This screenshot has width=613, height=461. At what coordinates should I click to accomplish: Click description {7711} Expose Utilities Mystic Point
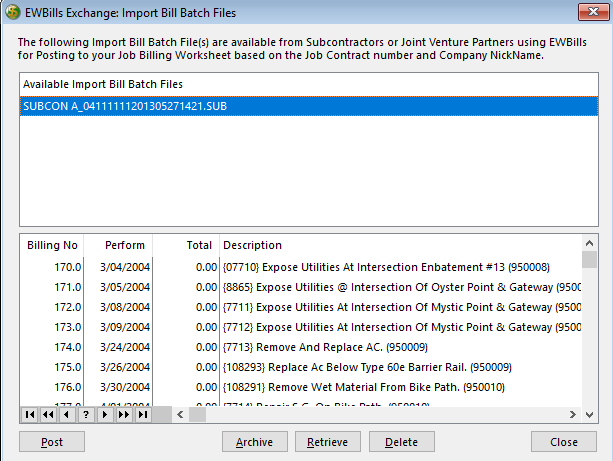[402, 307]
